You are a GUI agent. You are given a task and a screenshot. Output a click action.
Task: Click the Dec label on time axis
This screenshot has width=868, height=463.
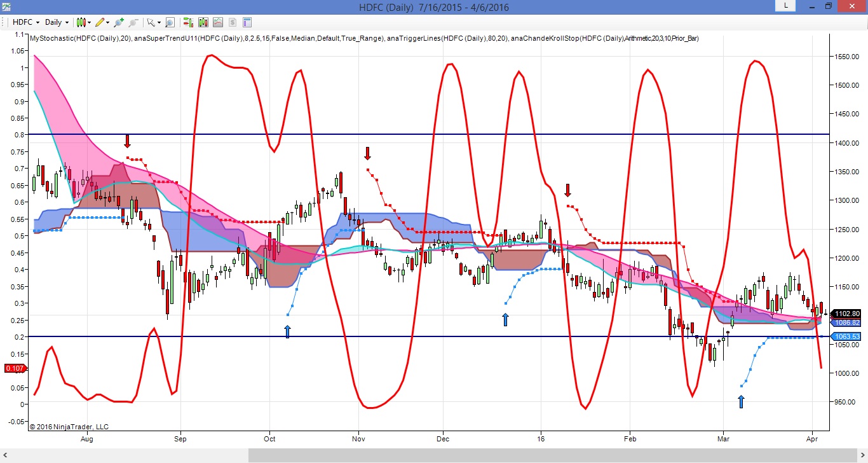[443, 439]
